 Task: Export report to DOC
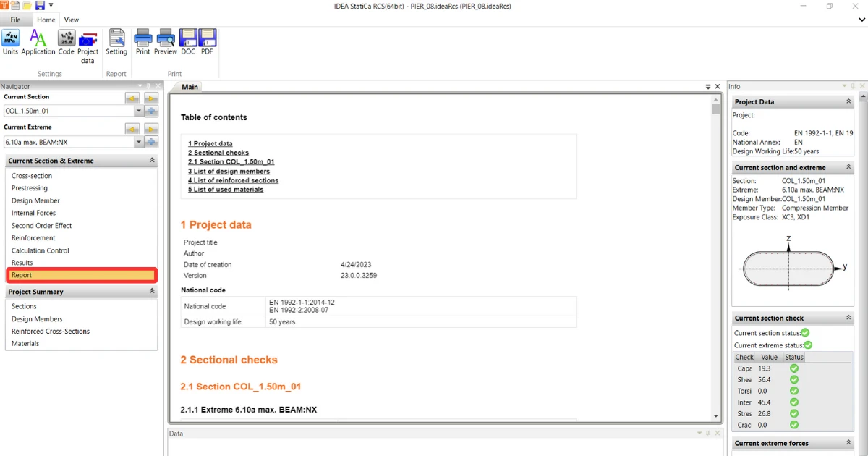point(188,42)
